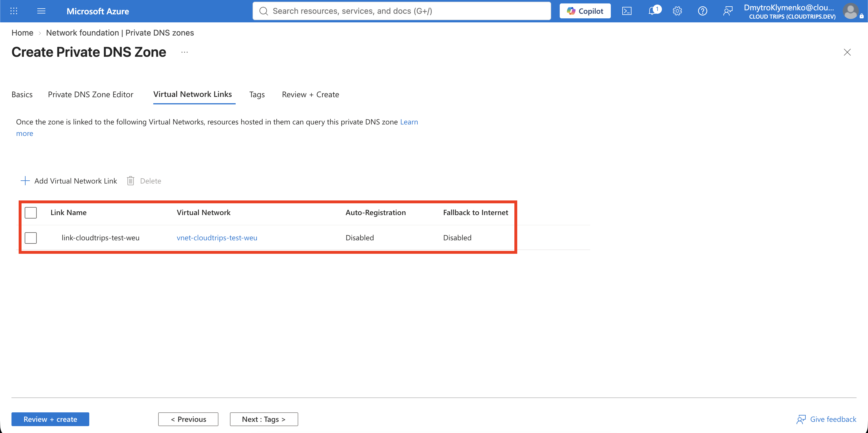Click the Delete label in the toolbar
This screenshot has height=433, width=868.
coord(151,181)
